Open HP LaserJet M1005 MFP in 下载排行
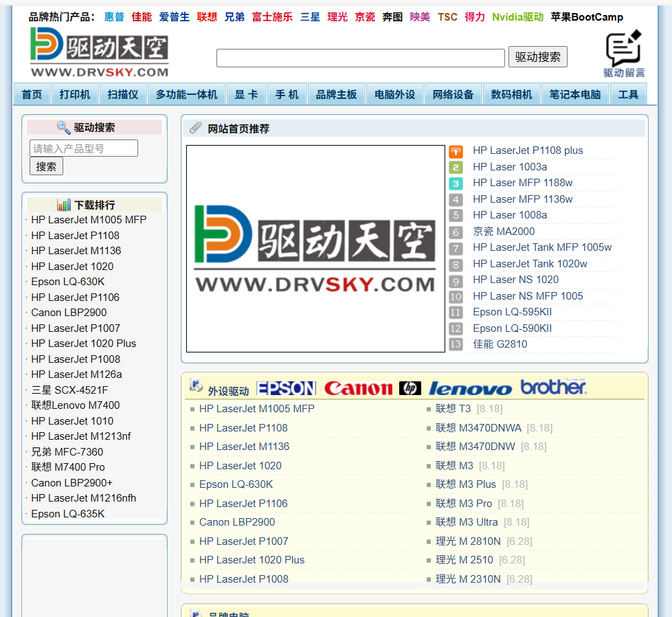672x617 pixels. pyautogui.click(x=89, y=220)
